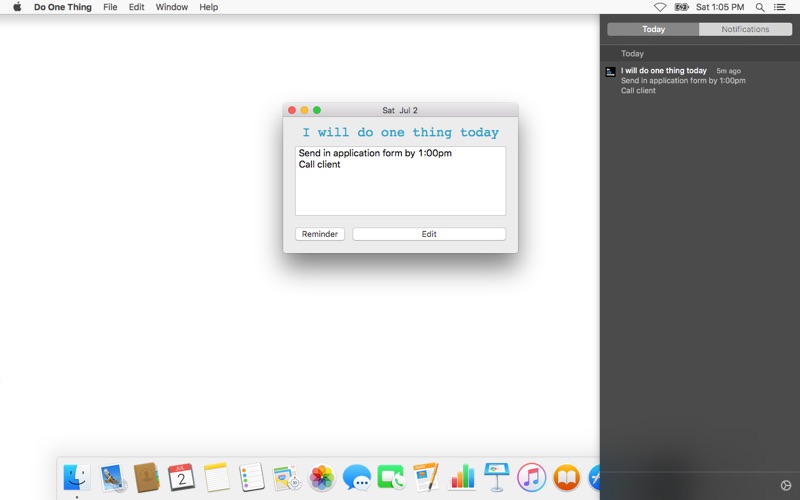Open the Do One Thing app menu
The image size is (800, 500).
coord(63,7)
